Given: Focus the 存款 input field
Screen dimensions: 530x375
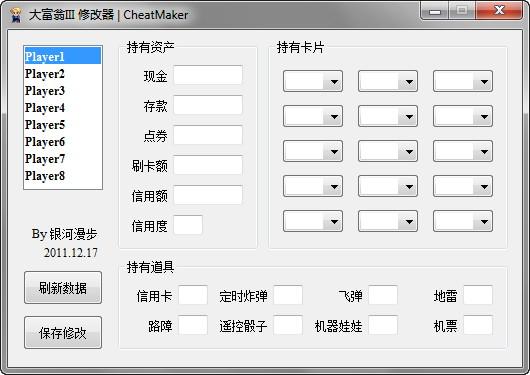Looking at the screenshot, I should pyautogui.click(x=208, y=105).
